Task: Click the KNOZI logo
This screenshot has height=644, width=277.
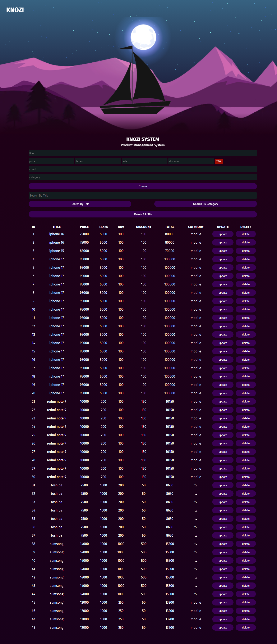Action: pos(15,10)
